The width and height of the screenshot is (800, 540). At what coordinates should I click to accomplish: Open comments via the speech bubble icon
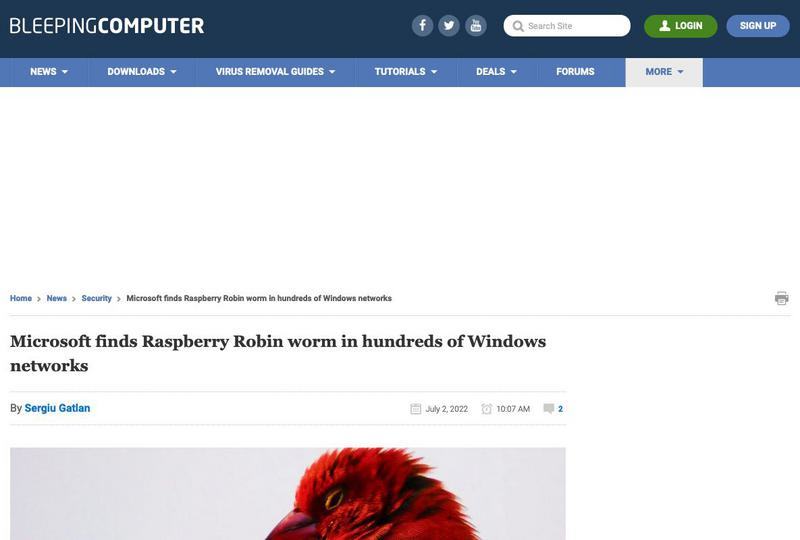click(x=548, y=408)
